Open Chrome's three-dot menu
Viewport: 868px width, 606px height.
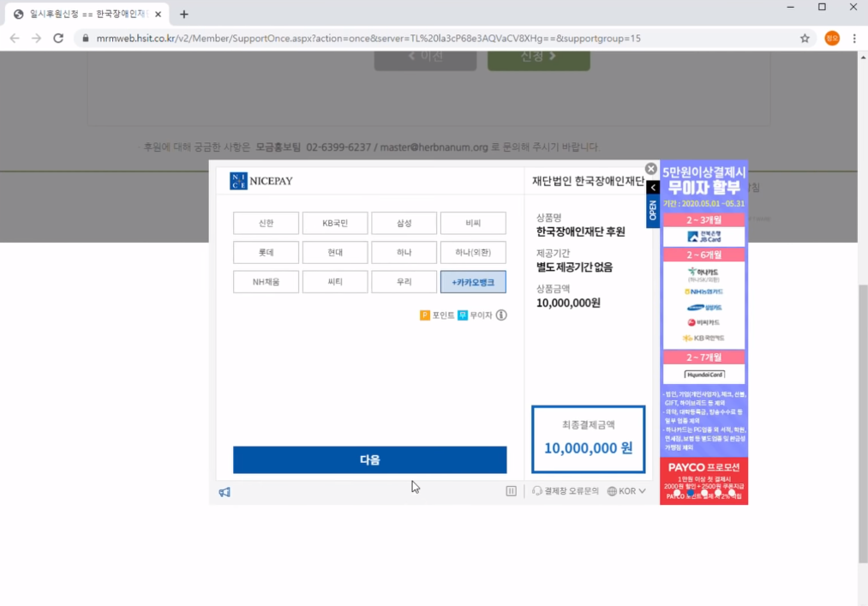coord(854,39)
